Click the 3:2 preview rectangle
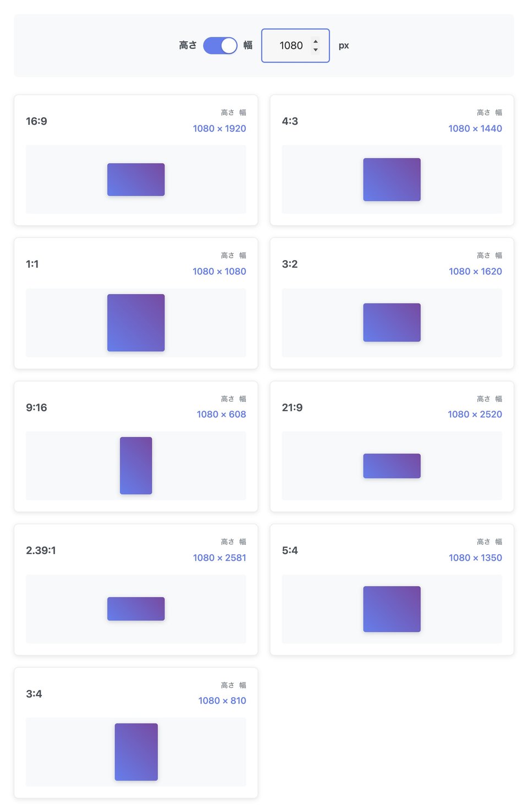528x812 pixels. (x=392, y=323)
